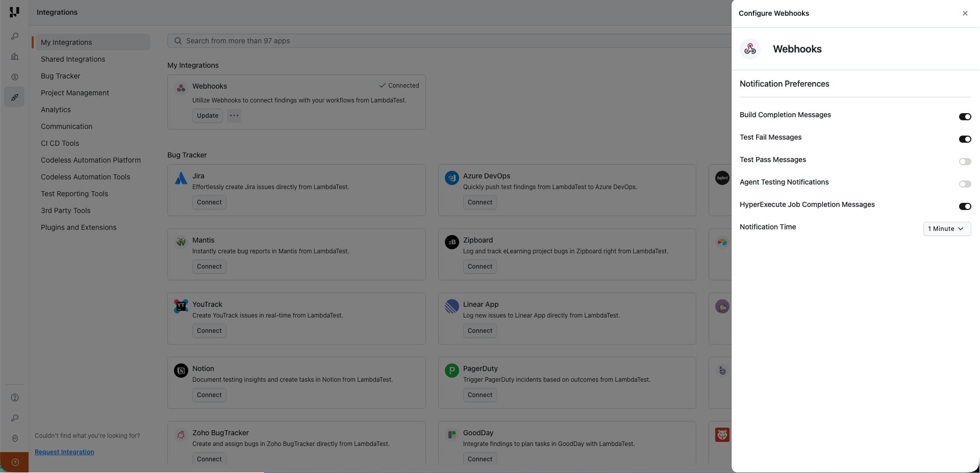Open the billing icon in the left sidebar
The height and width of the screenshot is (473, 980).
point(14,76)
